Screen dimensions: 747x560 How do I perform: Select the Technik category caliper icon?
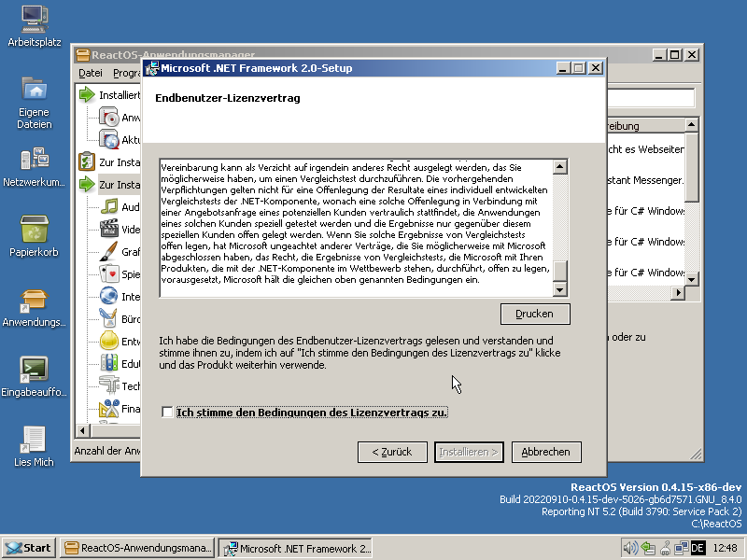click(x=108, y=385)
